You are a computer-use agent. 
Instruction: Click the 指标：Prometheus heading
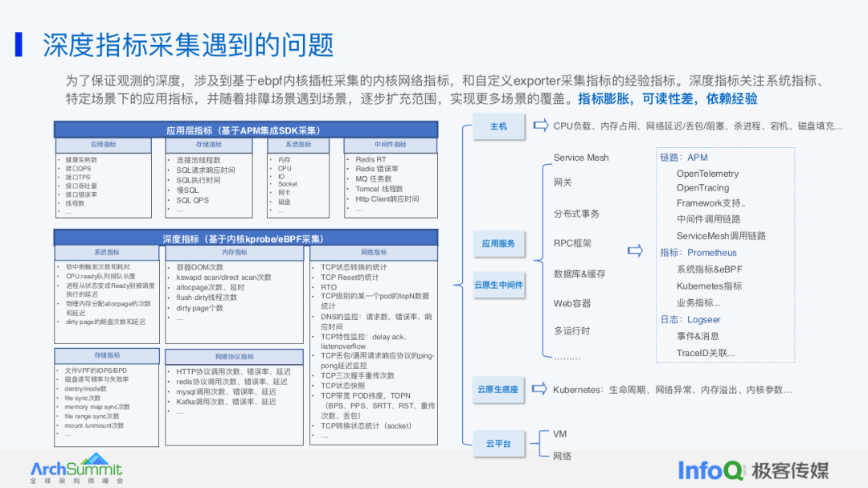point(698,252)
